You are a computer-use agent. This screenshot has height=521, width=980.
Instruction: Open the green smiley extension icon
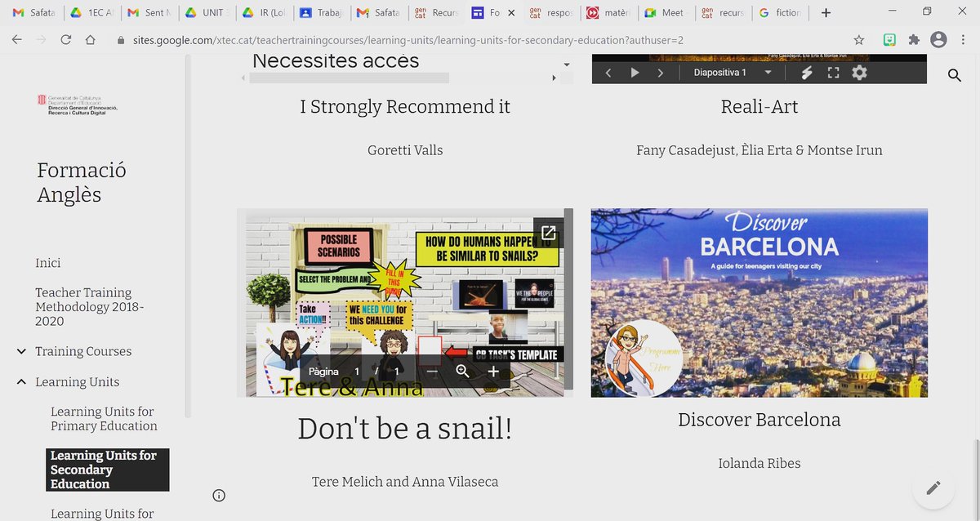point(890,39)
